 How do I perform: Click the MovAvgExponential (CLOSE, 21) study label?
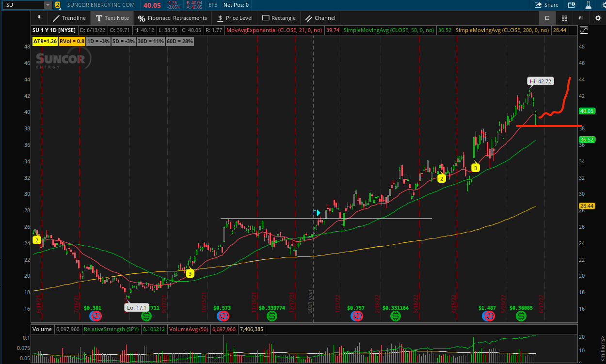pyautogui.click(x=275, y=30)
